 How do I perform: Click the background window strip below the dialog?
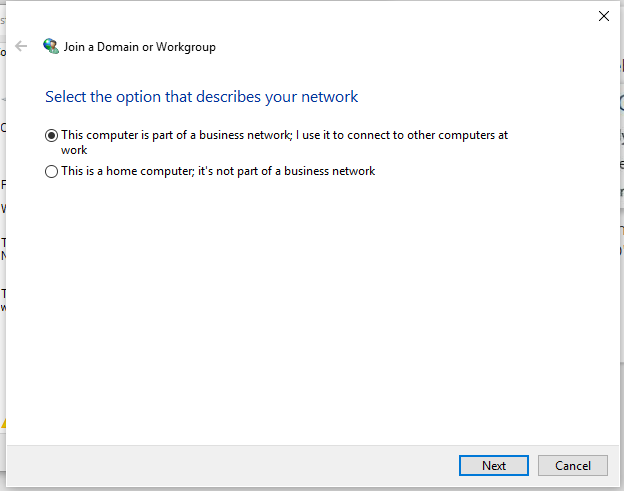coord(300,488)
